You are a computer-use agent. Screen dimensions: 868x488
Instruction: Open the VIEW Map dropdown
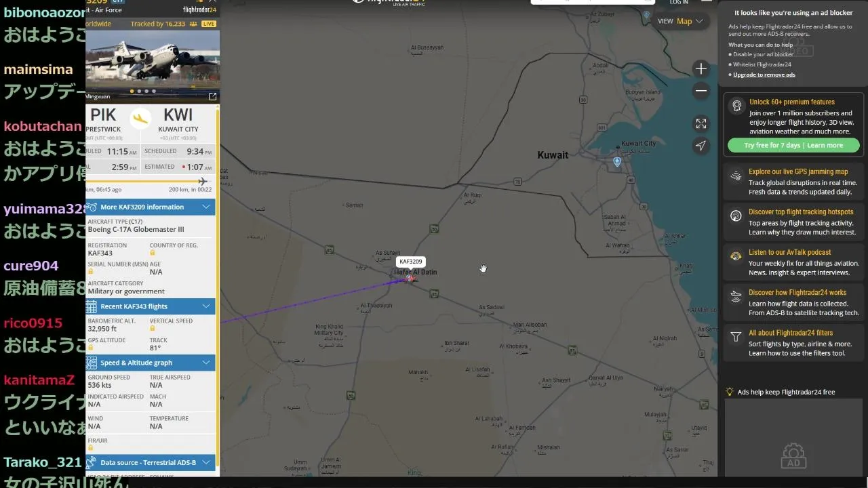pos(680,21)
